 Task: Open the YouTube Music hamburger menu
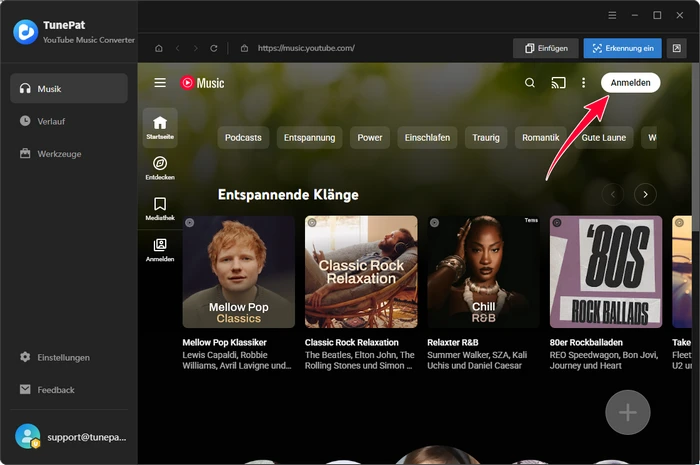click(x=160, y=83)
